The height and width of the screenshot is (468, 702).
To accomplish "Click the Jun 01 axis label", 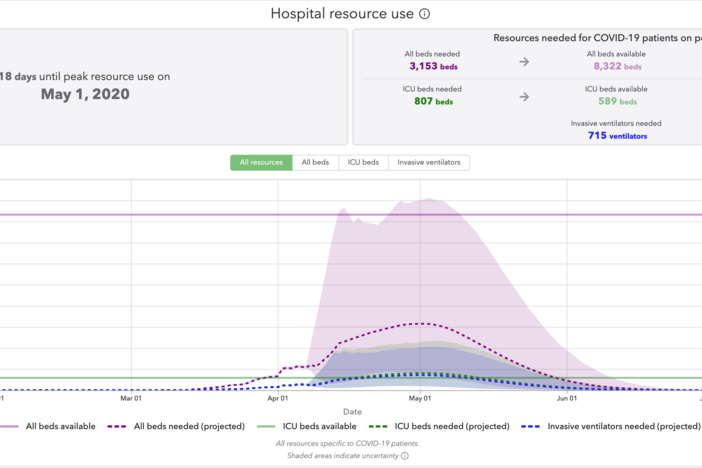I will tap(567, 398).
